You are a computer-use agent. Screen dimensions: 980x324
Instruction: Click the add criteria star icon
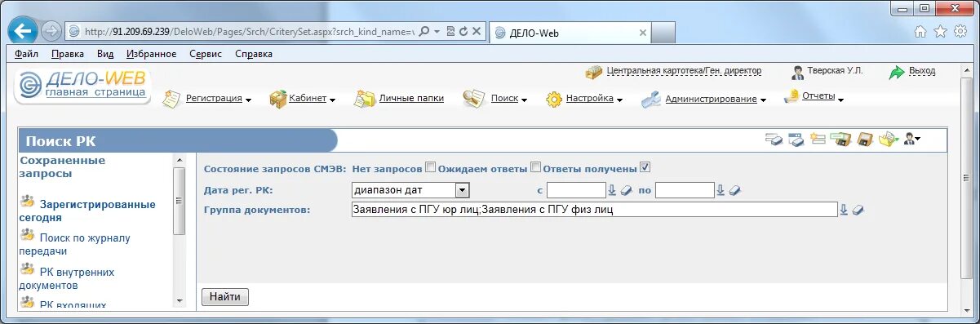[x=818, y=139]
